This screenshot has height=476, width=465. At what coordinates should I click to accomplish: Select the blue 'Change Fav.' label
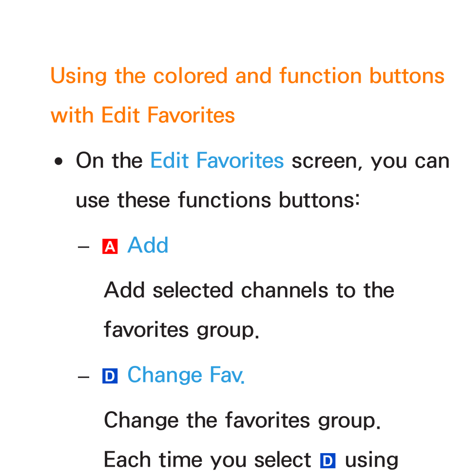click(x=186, y=375)
